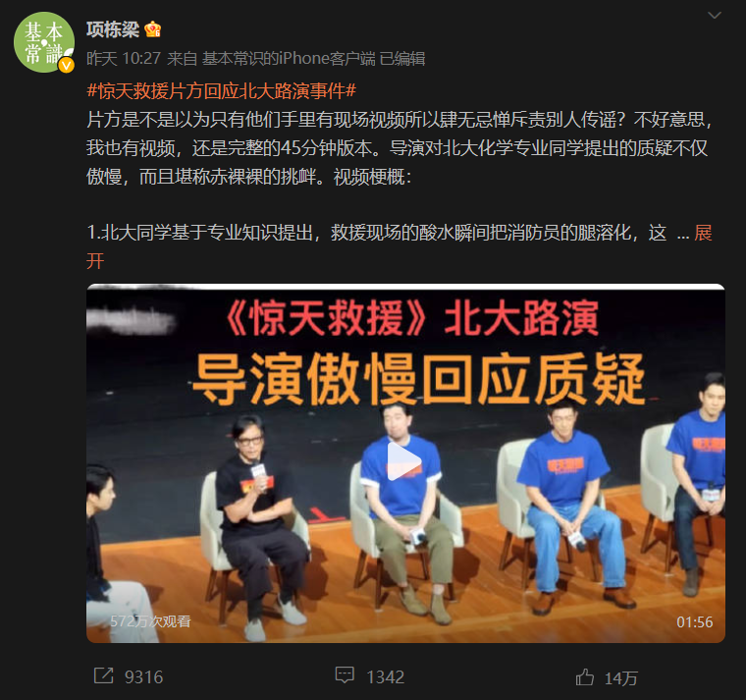Click 基本常识的iPhone客户端 source link
Viewport: 746px width, 700px height.
289,59
